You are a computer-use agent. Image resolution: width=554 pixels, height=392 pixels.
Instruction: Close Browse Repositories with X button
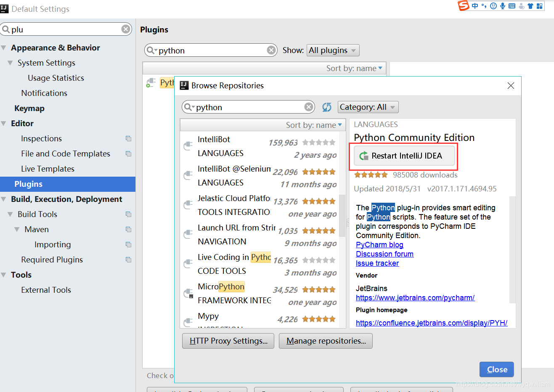[x=511, y=85]
